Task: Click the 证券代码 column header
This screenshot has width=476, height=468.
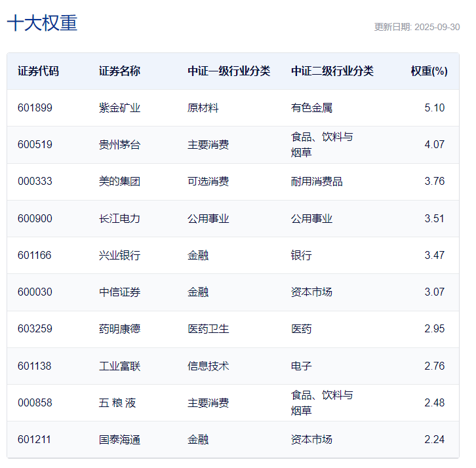Action: [x=38, y=71]
